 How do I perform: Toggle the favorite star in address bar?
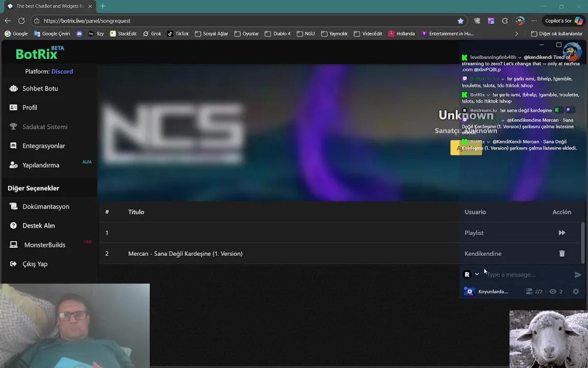[x=460, y=20]
